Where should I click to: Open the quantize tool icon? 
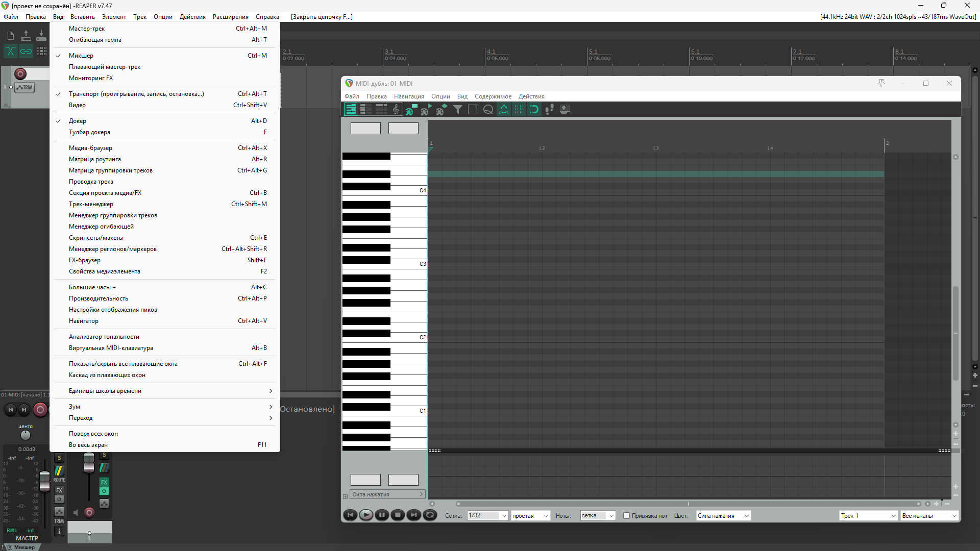(488, 109)
